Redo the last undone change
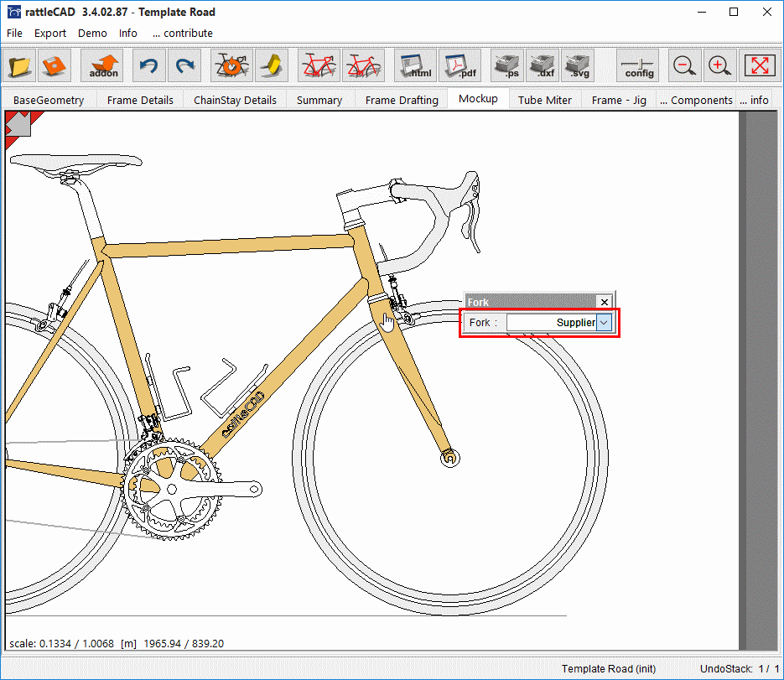 point(184,65)
